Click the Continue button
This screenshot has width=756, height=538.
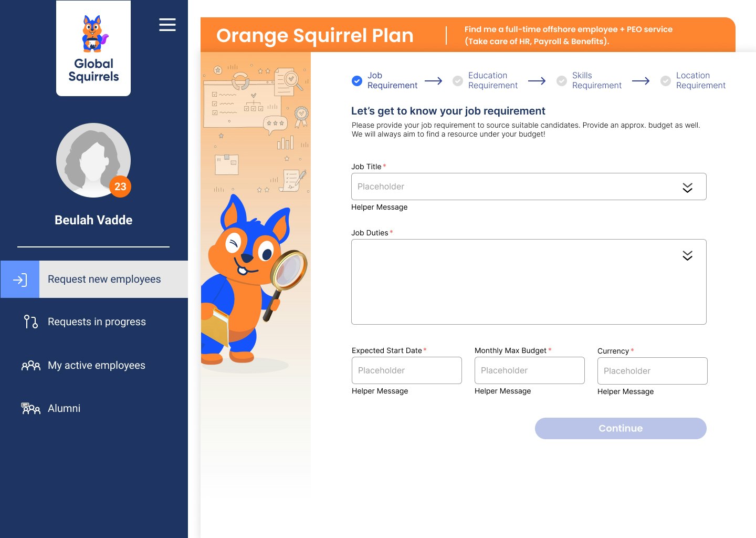(x=621, y=428)
